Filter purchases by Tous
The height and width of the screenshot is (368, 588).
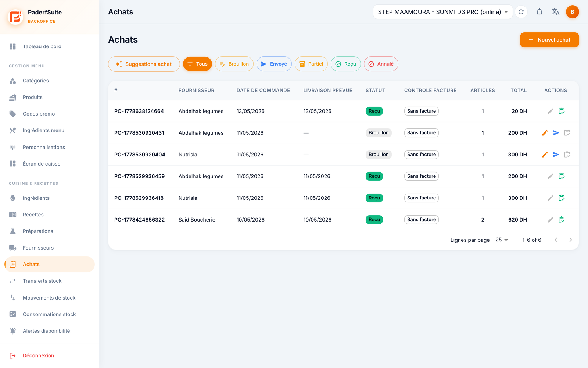(x=197, y=64)
